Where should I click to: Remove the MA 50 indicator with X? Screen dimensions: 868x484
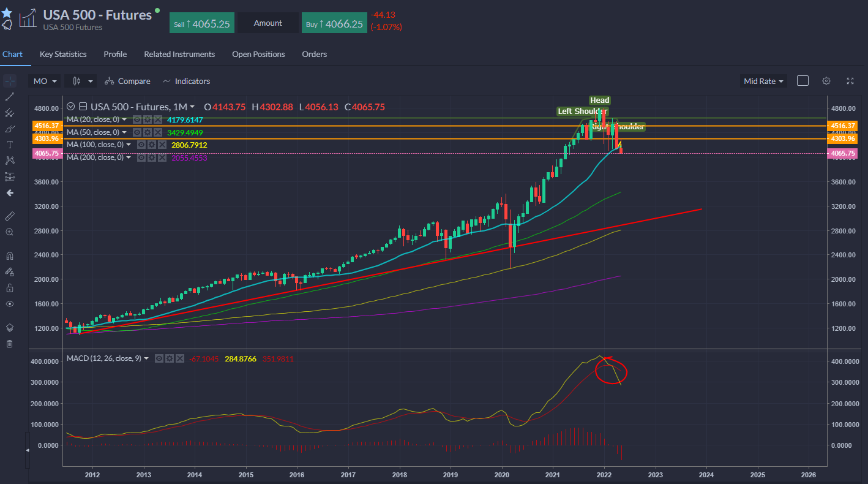(x=158, y=132)
